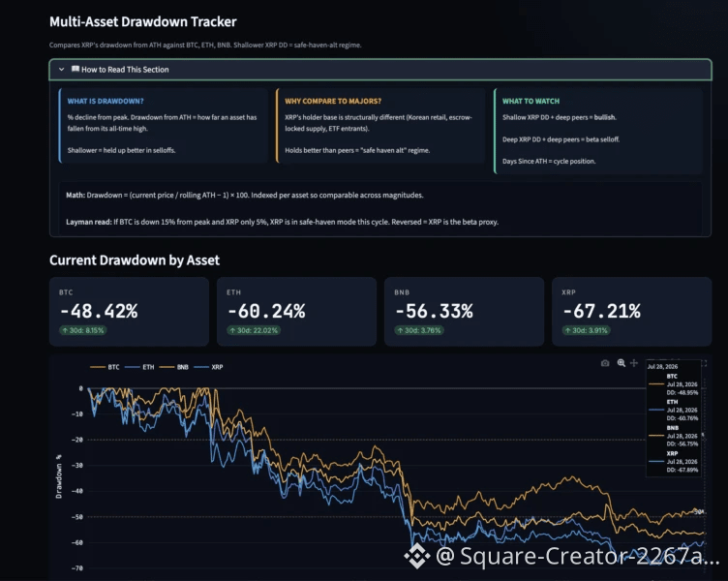Click the Drawdown % y-axis label
This screenshot has width=728, height=581.
59,476
